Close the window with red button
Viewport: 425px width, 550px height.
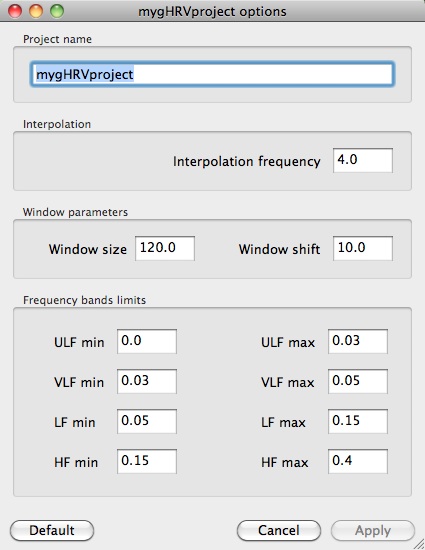[x=15, y=11]
